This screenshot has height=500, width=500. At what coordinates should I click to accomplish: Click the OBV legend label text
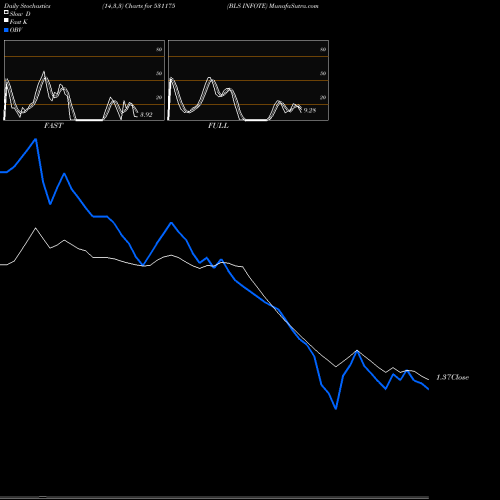click(16, 30)
